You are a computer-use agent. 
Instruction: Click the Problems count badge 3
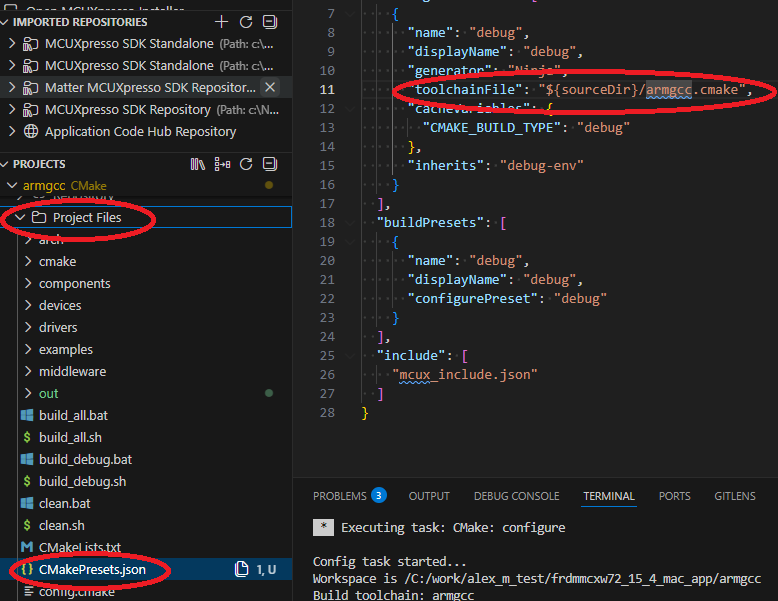[379, 495]
